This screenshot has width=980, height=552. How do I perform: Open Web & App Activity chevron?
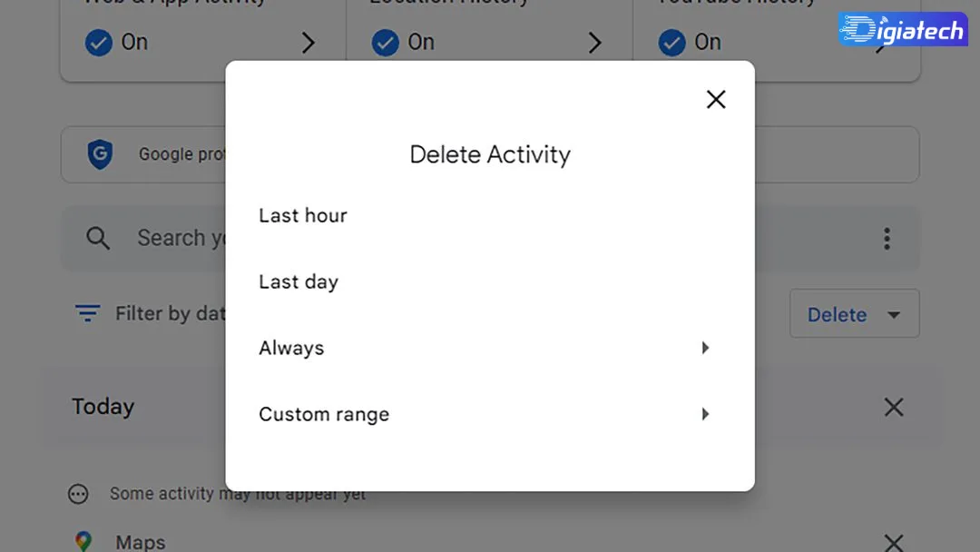[309, 43]
